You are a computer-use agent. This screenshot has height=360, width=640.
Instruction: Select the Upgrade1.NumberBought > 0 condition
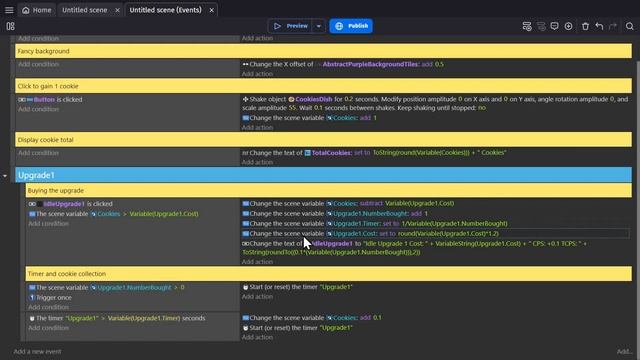106,287
